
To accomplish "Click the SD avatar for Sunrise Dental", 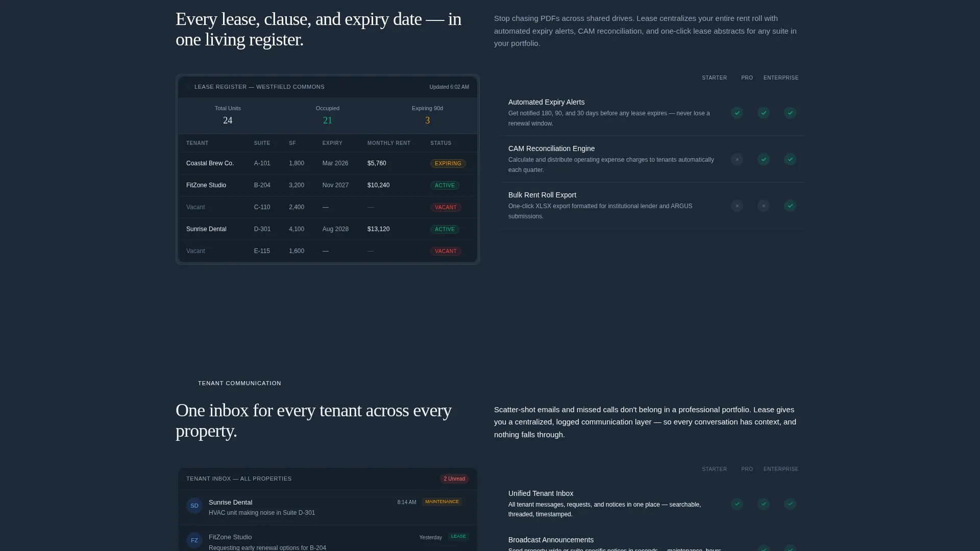I will pyautogui.click(x=194, y=506).
